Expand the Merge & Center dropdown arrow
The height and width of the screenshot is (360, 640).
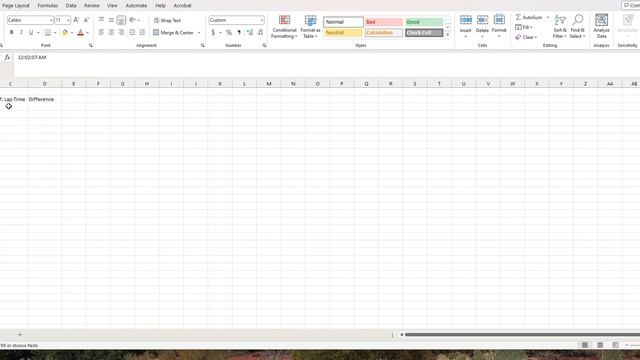pyautogui.click(x=199, y=33)
